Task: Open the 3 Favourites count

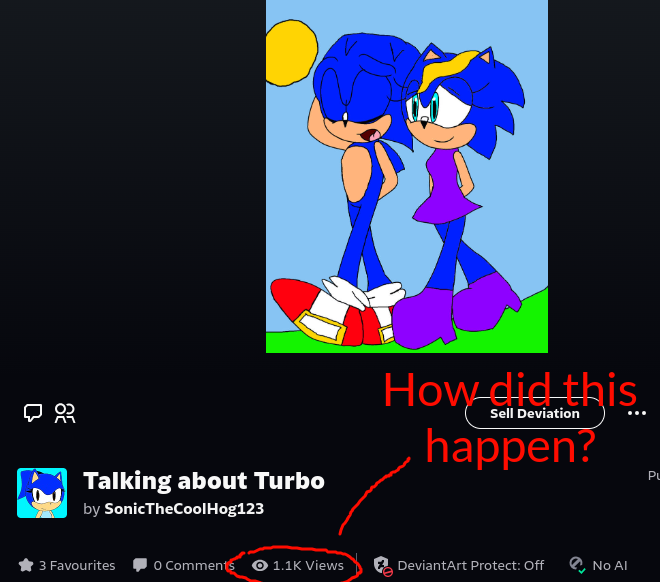Action: 77,565
